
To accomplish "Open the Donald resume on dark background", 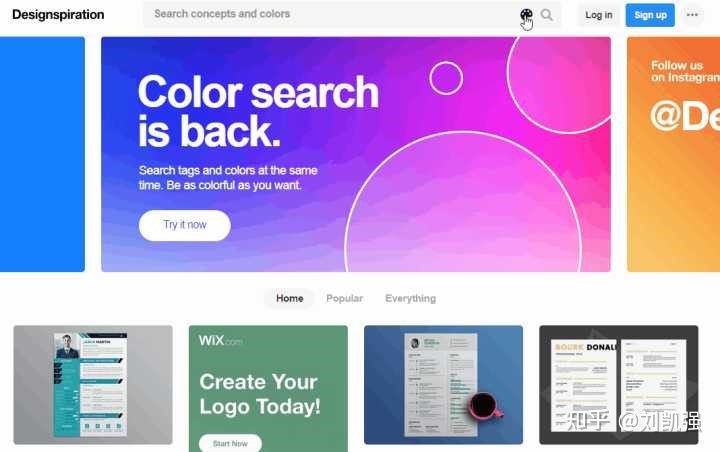I will 619,385.
